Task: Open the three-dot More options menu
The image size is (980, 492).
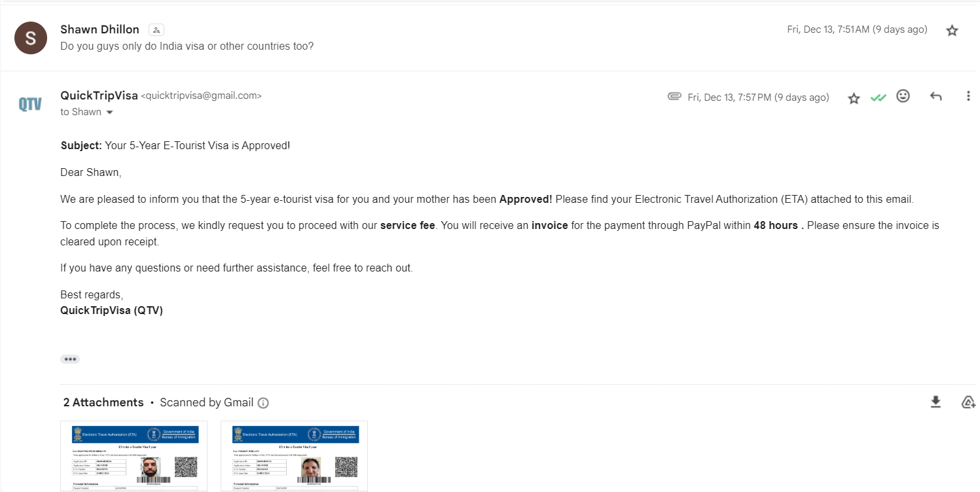Action: (x=968, y=96)
